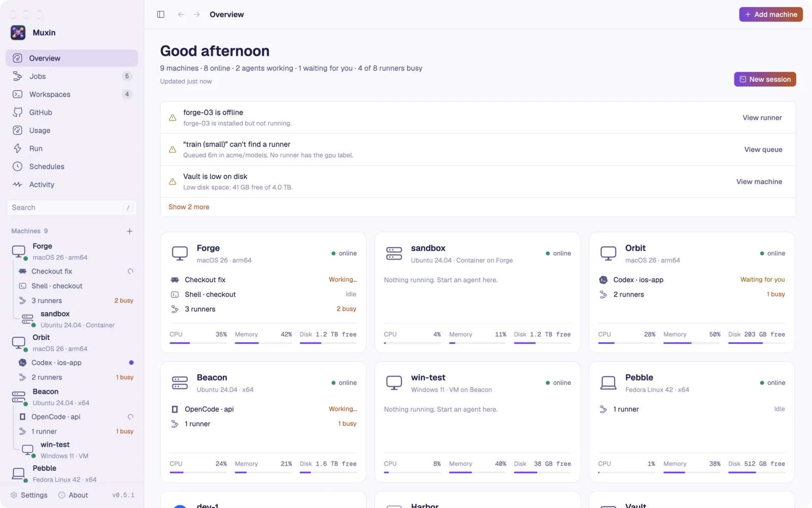Open the GitHub section
The width and height of the screenshot is (812, 508).
(72, 112)
